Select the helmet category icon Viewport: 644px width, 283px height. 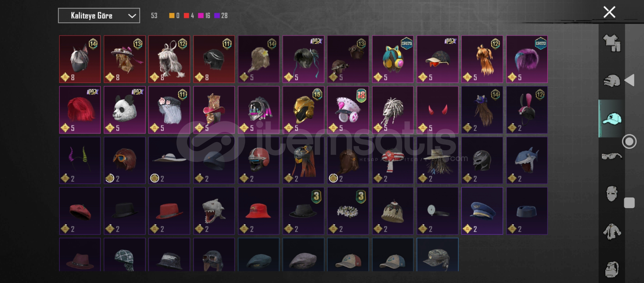click(612, 81)
